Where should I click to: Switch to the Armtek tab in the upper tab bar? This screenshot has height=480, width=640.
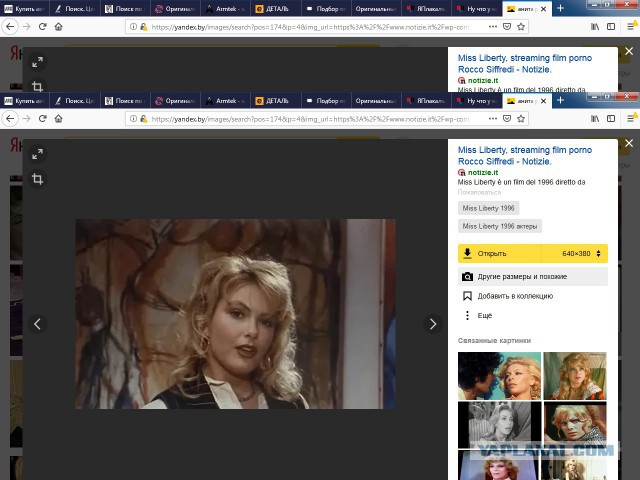coord(226,9)
